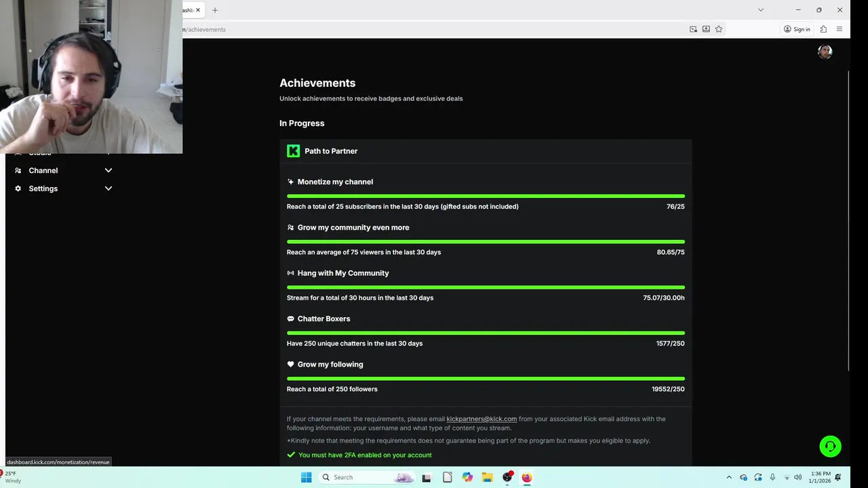Click the install app icon in address bar
The image size is (868, 488).
[706, 29]
